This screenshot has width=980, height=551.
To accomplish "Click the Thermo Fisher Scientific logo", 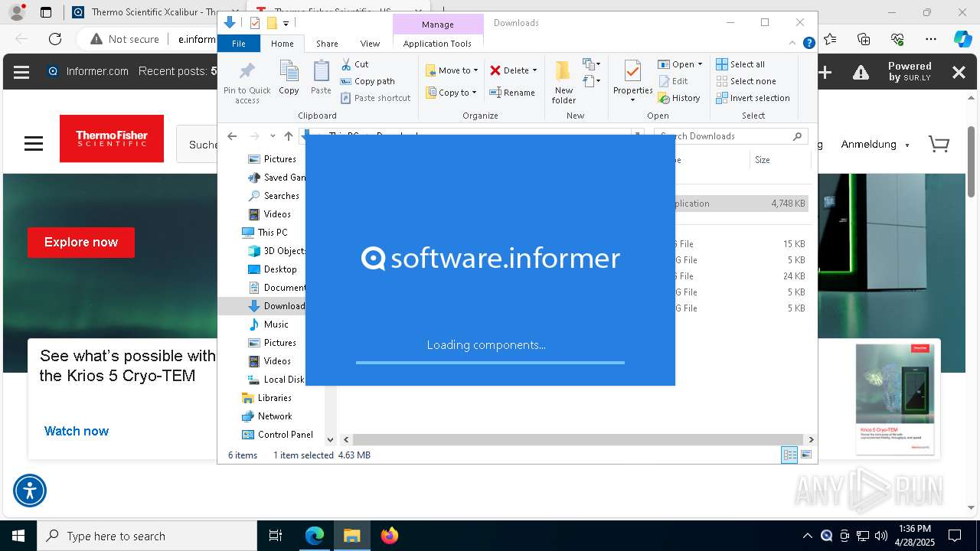I will tap(112, 139).
